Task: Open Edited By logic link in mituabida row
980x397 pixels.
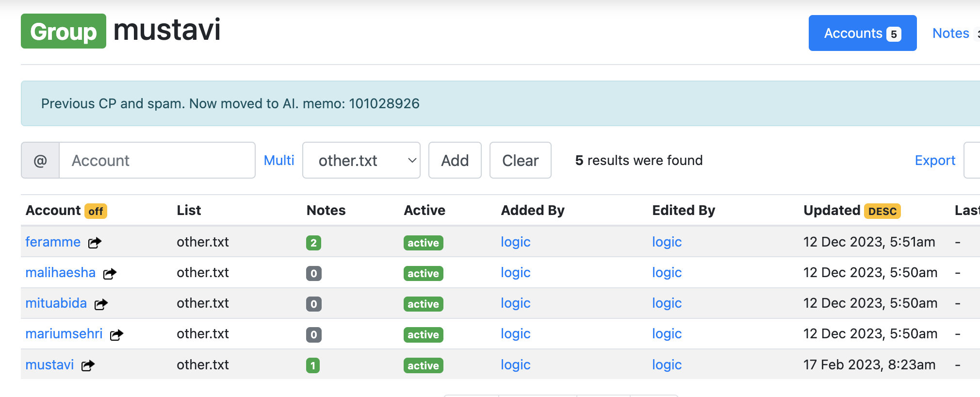Action: (x=667, y=303)
